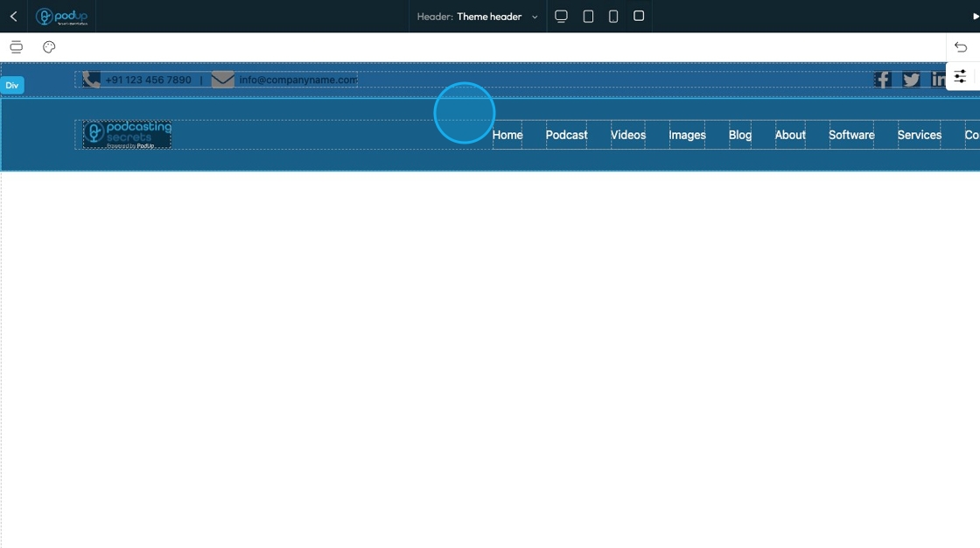Open the settings sliders panel icon
980x548 pixels.
coord(960,76)
